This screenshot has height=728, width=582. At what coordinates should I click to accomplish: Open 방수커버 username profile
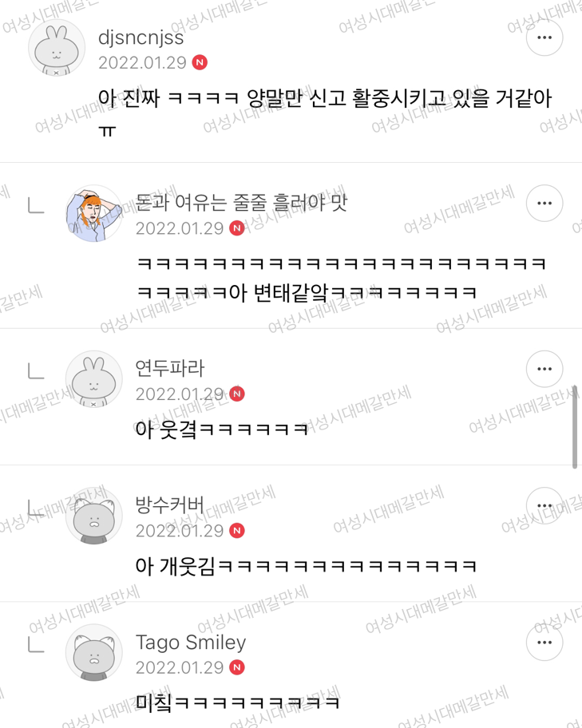169,504
